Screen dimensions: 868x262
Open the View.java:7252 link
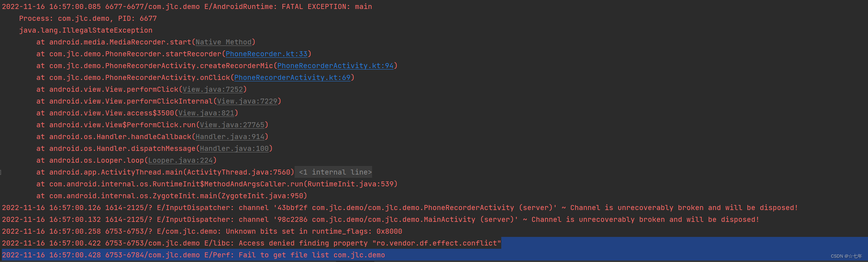pyautogui.click(x=213, y=89)
